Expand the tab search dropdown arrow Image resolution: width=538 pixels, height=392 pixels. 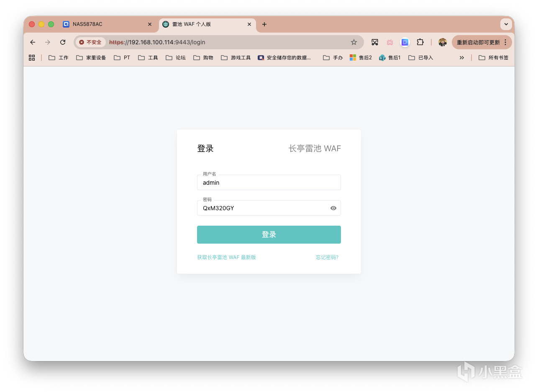tap(506, 24)
